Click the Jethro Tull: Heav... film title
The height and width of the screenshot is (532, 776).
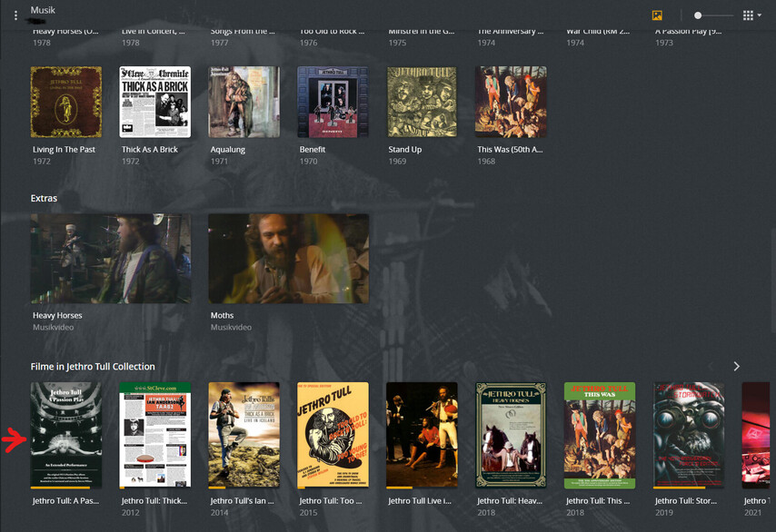510,501
